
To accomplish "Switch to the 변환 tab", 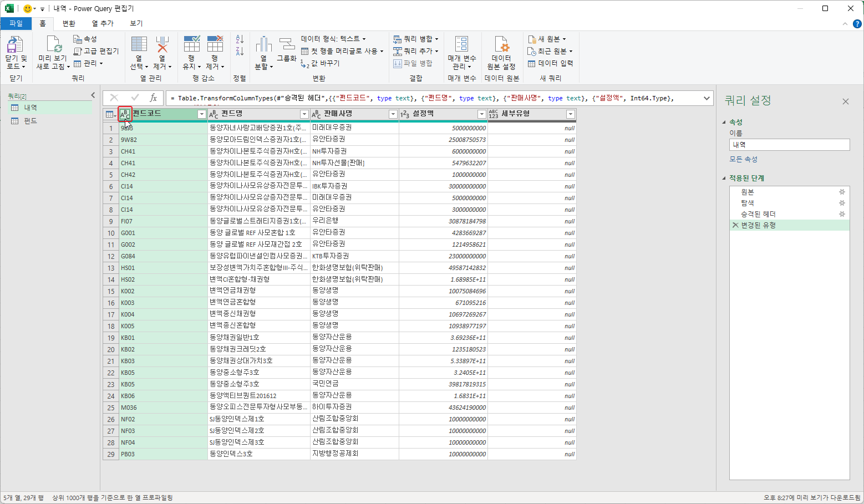I will (69, 23).
